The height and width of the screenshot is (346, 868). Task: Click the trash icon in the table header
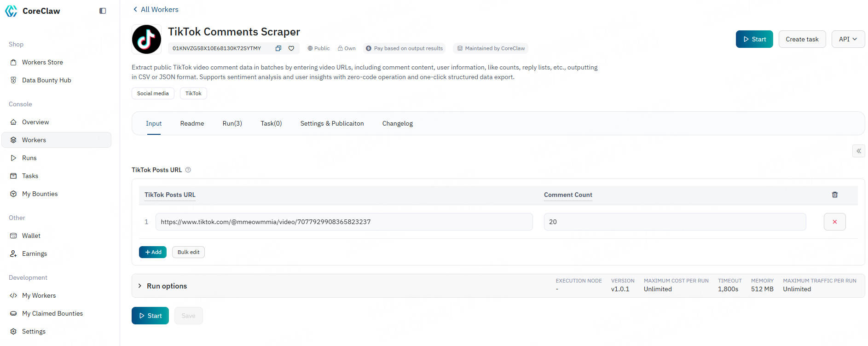[x=834, y=195]
